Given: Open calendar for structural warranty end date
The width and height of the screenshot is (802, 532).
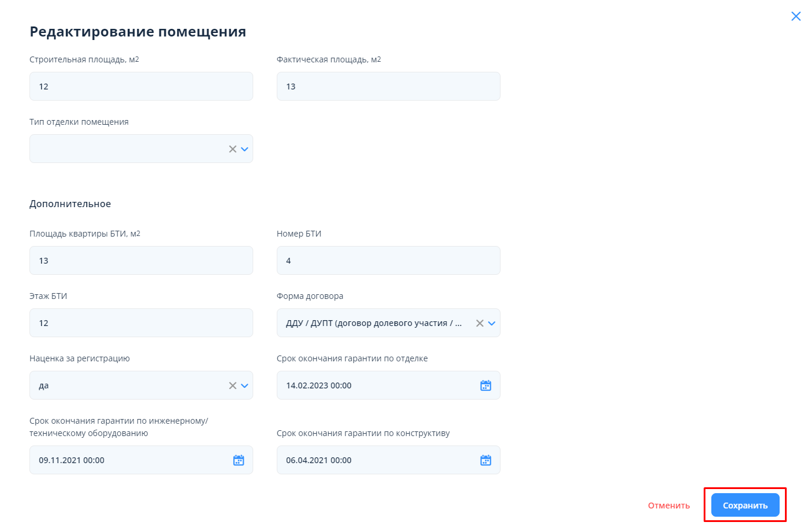Looking at the screenshot, I should [x=485, y=460].
